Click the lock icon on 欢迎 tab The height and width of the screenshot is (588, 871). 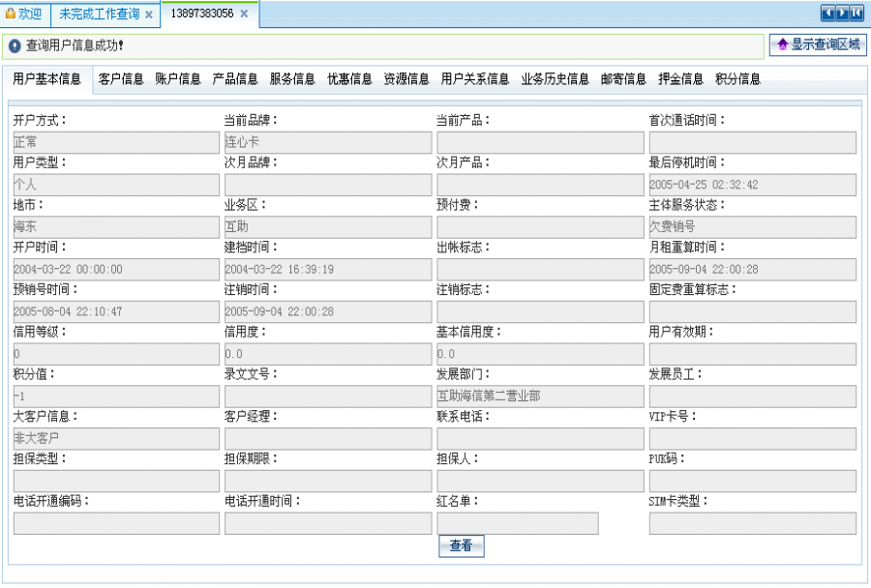click(x=12, y=14)
